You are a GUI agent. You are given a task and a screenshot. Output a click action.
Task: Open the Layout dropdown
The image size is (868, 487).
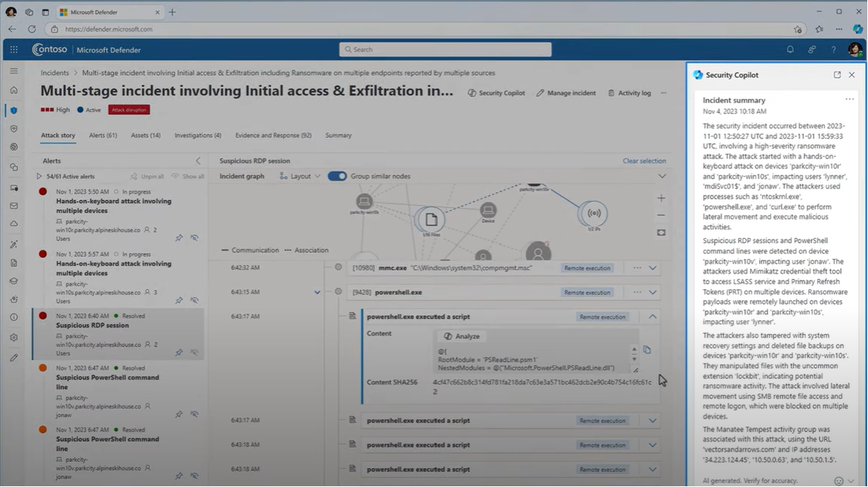[x=300, y=176]
